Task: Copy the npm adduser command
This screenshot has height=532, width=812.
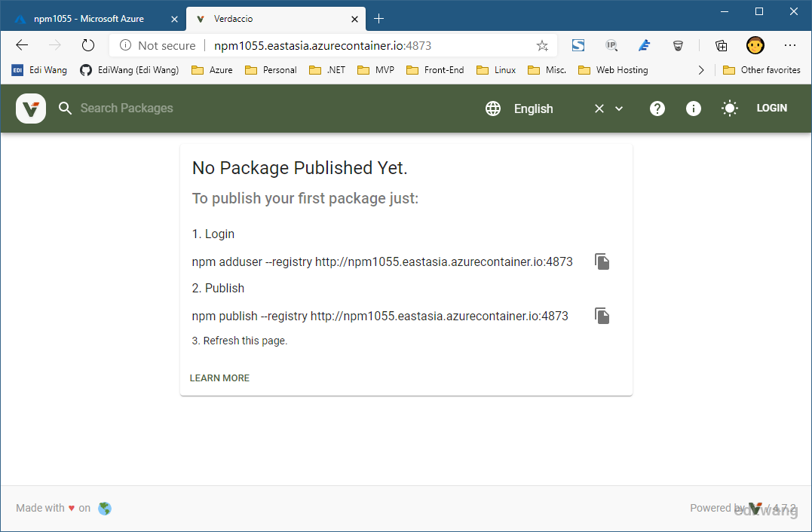Action: 602,262
